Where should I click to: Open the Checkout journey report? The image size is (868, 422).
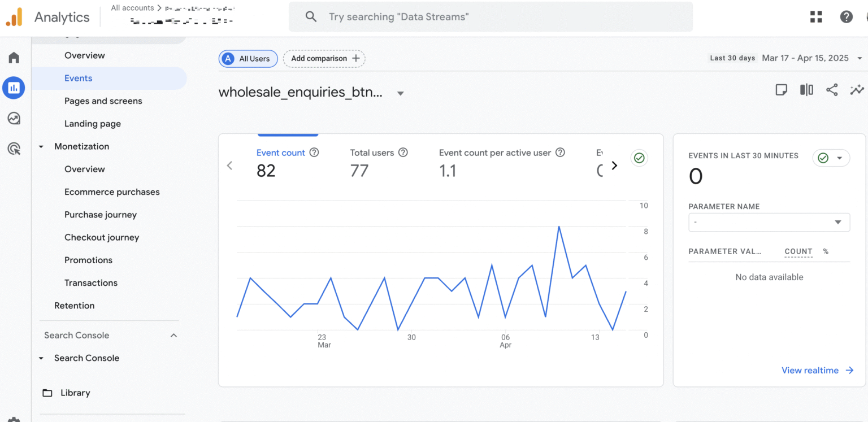(102, 237)
